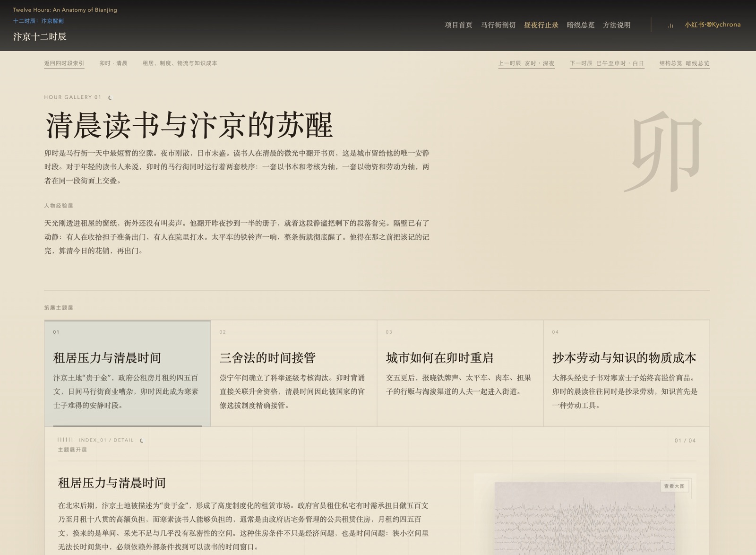
Task: Go to previous hour 上一时辰 亥时·深夜
Action: 526,63
